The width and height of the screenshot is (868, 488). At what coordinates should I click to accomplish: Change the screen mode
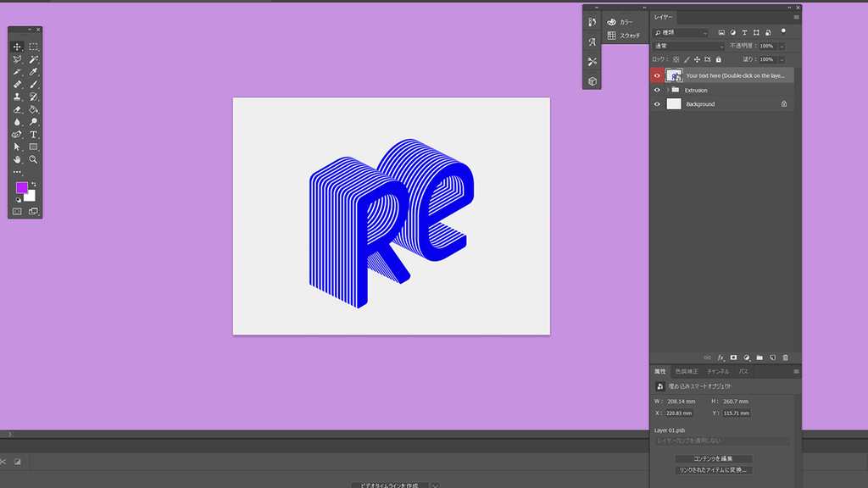[33, 211]
